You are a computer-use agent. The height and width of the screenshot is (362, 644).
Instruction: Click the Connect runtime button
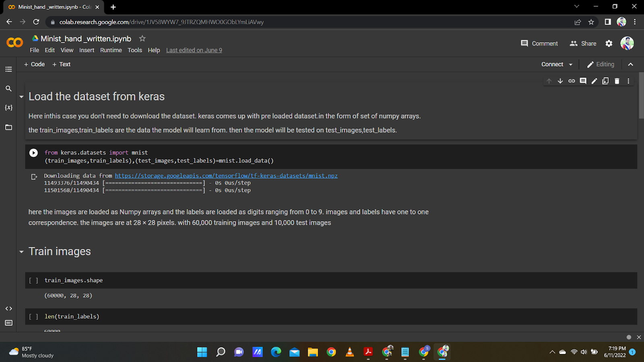click(552, 64)
